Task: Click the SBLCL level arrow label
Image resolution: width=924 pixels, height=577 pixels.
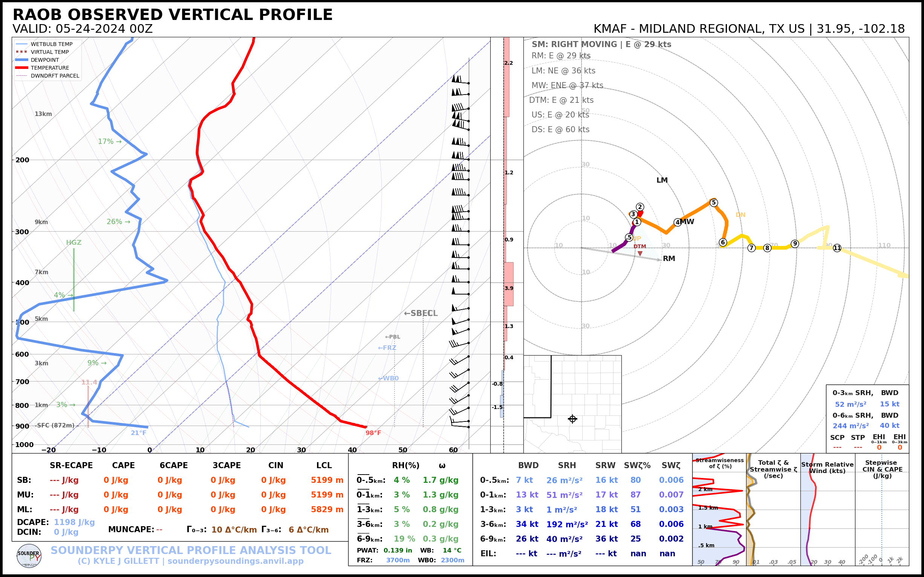Action: [421, 313]
